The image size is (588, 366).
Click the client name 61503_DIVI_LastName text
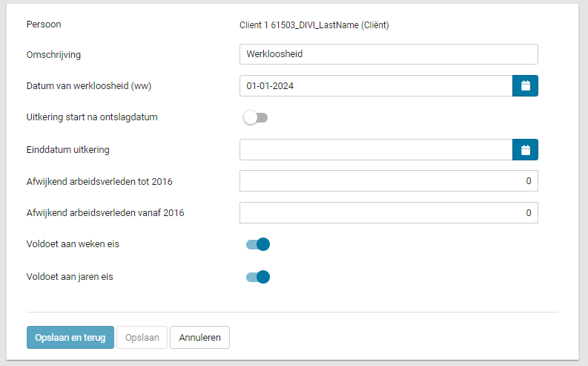coord(314,24)
